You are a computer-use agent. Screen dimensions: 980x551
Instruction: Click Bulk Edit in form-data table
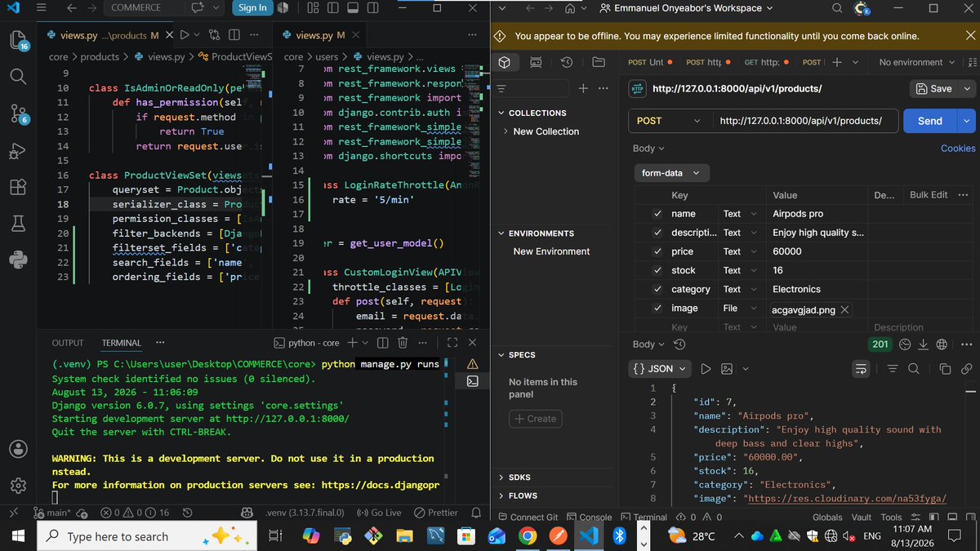pyautogui.click(x=929, y=195)
